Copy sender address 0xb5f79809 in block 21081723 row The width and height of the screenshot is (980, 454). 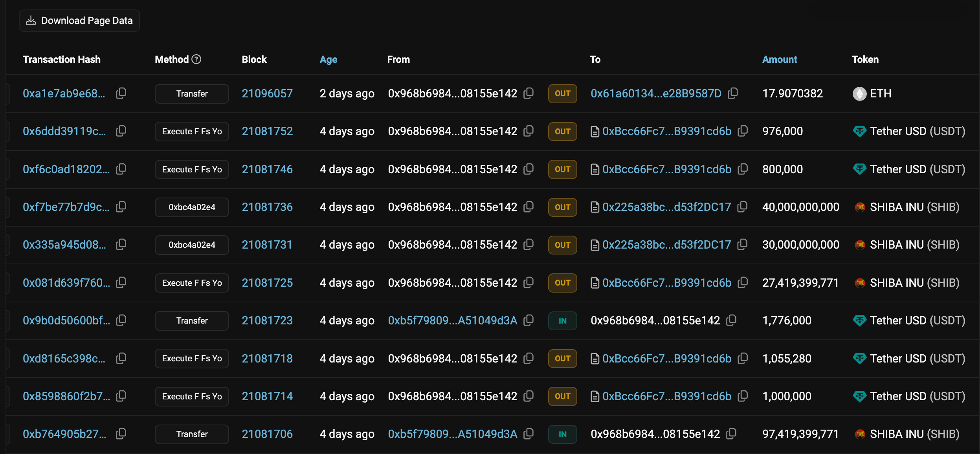coord(529,320)
